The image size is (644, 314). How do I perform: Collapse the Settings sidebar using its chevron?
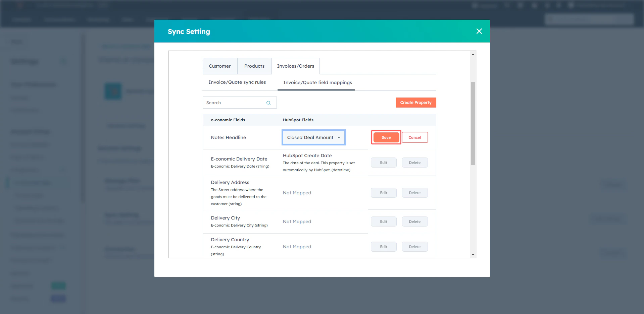pyautogui.click(x=63, y=61)
